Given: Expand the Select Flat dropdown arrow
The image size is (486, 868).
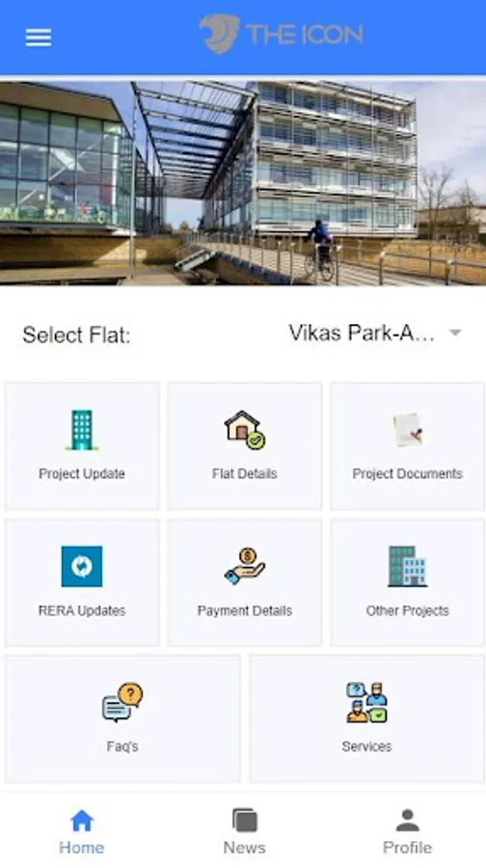Looking at the screenshot, I should [x=455, y=333].
